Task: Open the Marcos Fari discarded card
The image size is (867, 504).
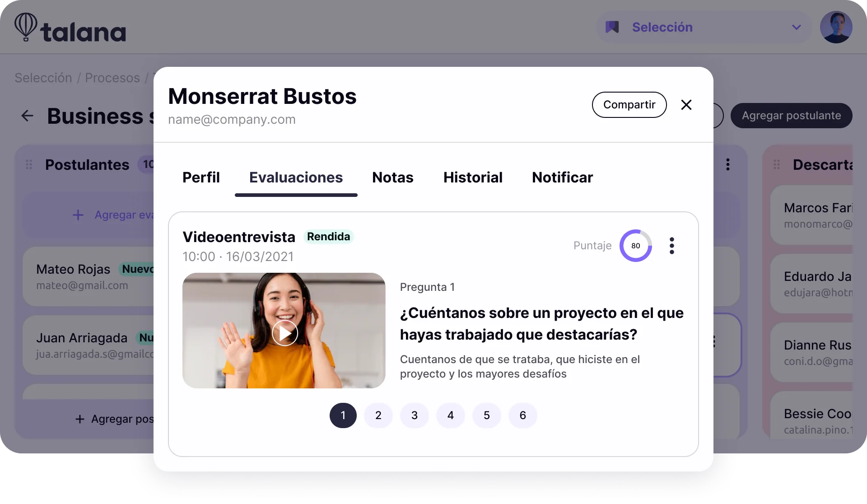Action: coord(811,215)
